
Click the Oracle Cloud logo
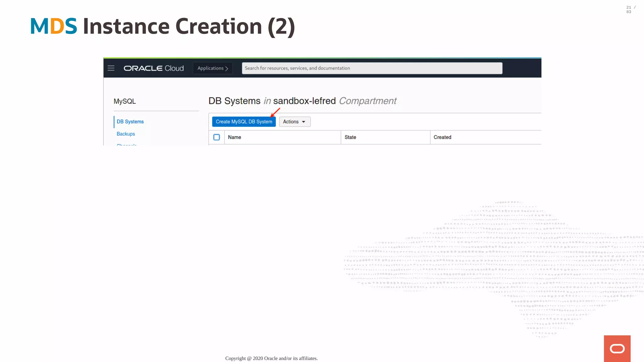pyautogui.click(x=153, y=68)
